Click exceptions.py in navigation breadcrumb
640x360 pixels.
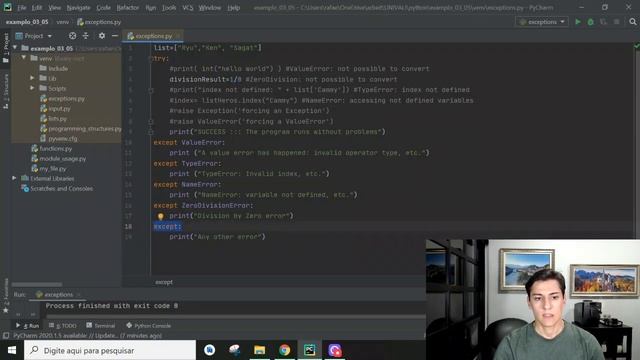99,22
